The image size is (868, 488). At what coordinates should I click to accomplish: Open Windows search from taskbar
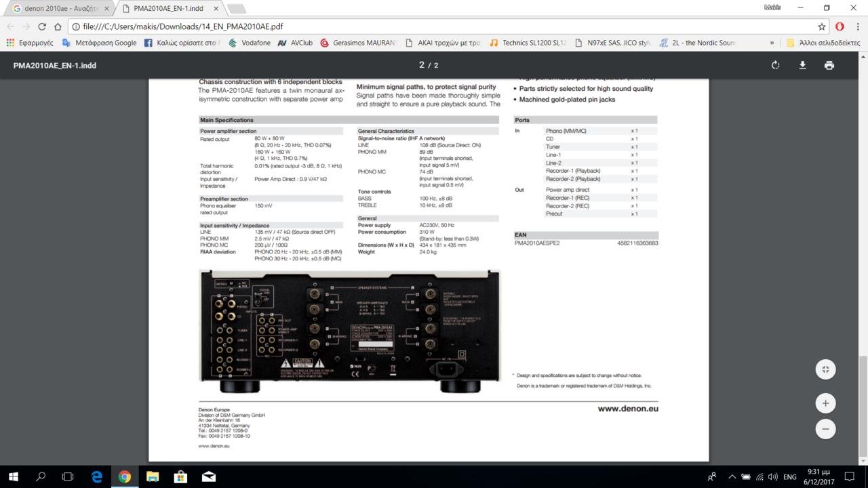pyautogui.click(x=41, y=476)
